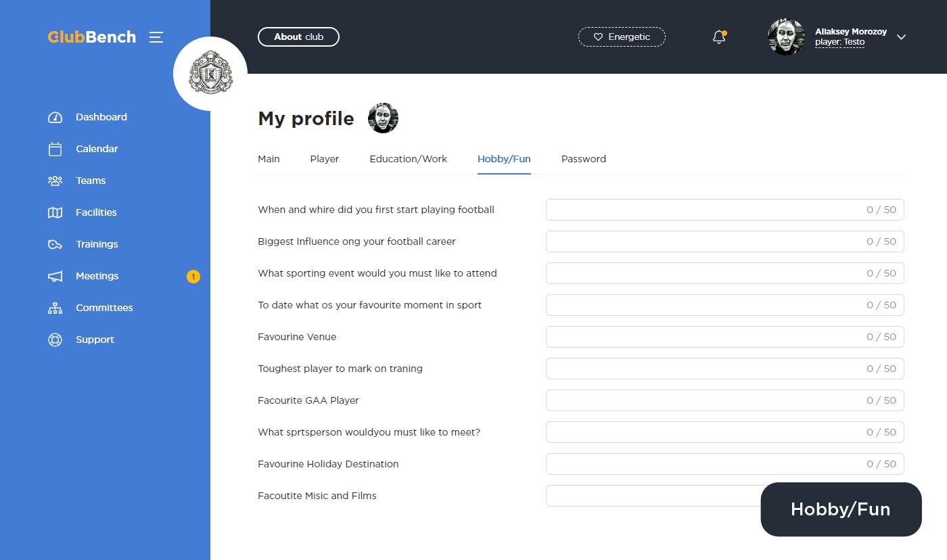Click the profile photo beside My profile
Screen dimensions: 947x560
(383, 118)
